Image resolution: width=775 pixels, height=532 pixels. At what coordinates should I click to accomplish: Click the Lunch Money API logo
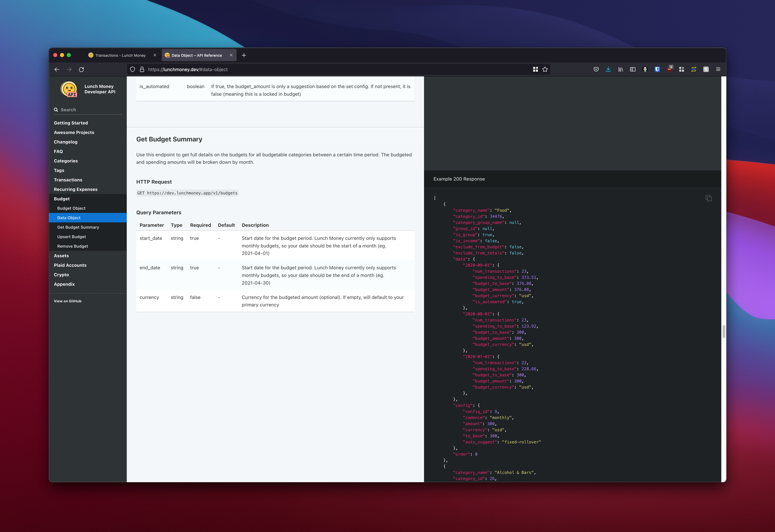(69, 89)
